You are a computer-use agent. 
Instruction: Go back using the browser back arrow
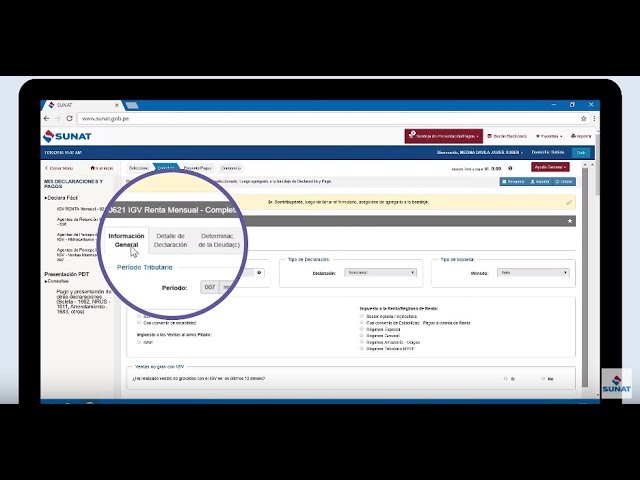[x=47, y=118]
